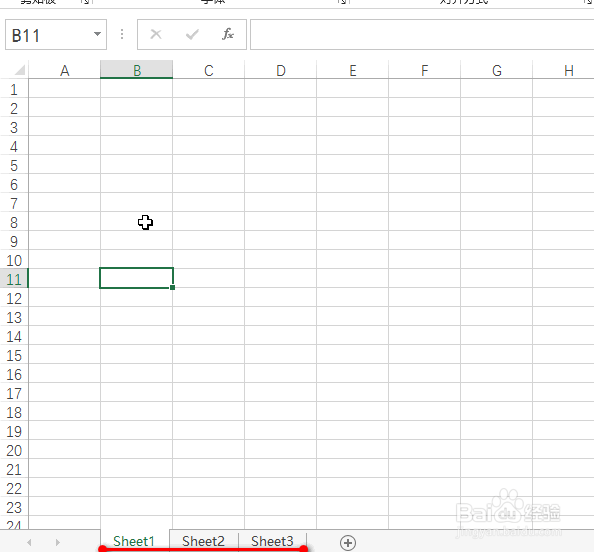Select column G header
The height and width of the screenshot is (552, 594).
497,70
